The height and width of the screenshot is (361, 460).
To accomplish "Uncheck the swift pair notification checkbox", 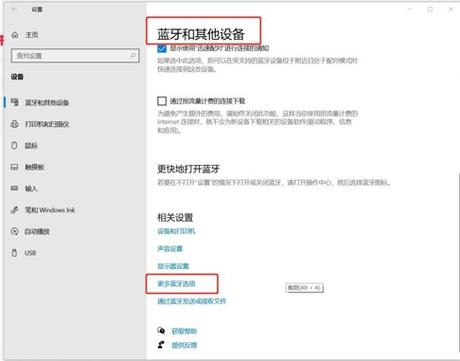I will [162, 49].
